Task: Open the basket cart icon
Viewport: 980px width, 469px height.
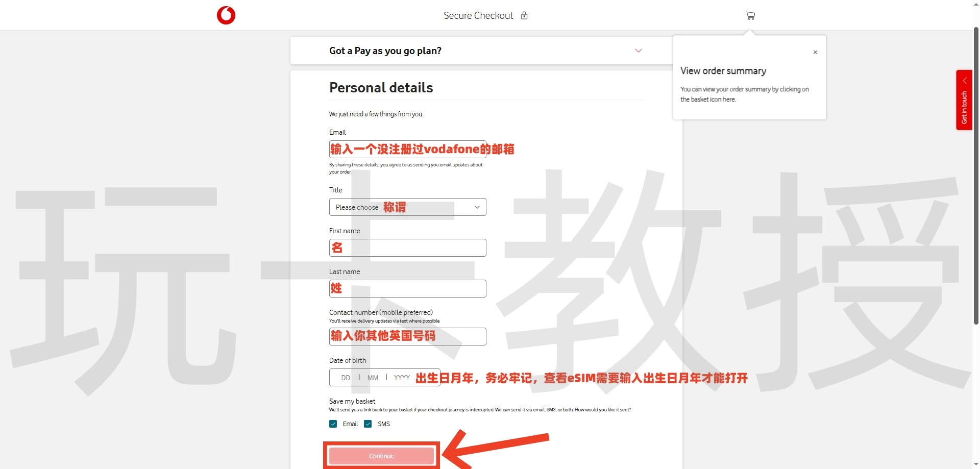Action: click(750, 15)
